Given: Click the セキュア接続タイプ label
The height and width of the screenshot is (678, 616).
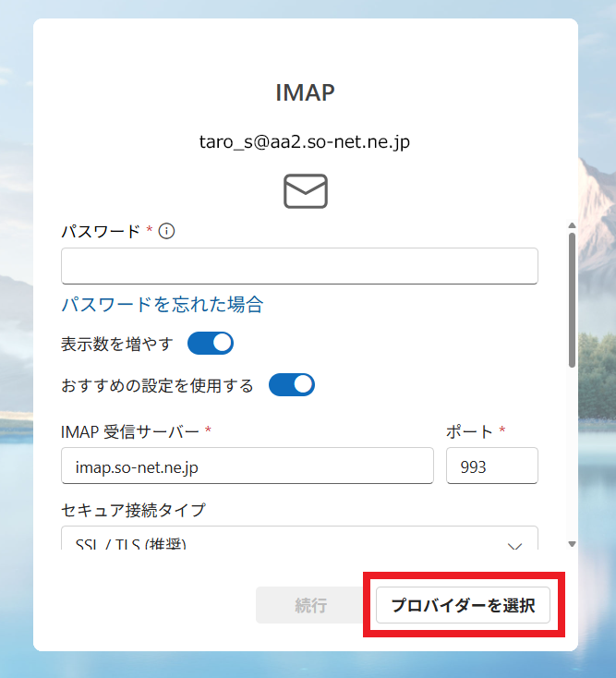Looking at the screenshot, I should [133, 509].
